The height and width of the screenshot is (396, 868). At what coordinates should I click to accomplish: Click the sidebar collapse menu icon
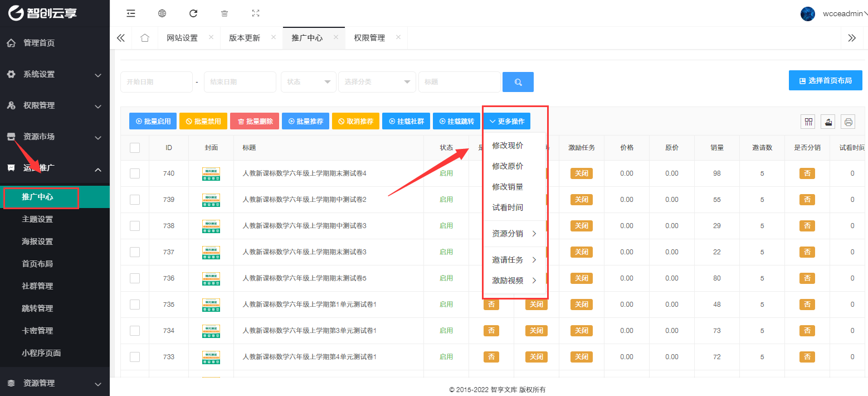click(131, 13)
